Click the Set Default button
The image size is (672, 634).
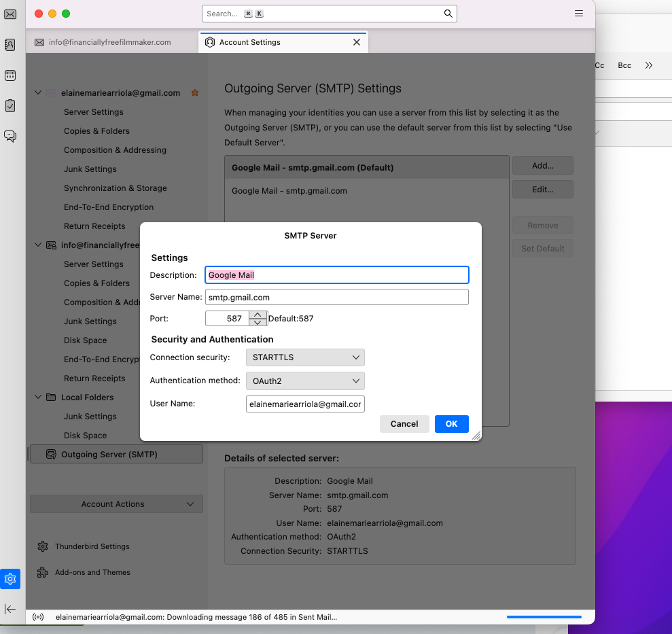click(x=543, y=249)
